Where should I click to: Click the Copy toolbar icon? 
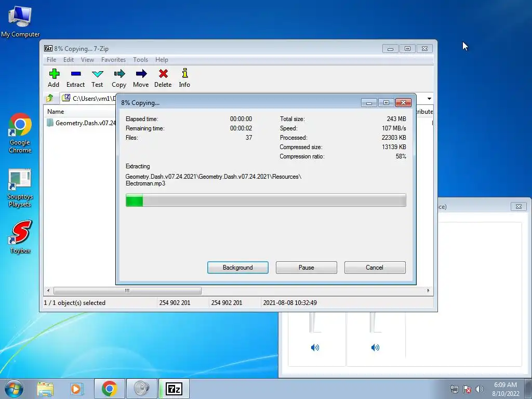119,78
